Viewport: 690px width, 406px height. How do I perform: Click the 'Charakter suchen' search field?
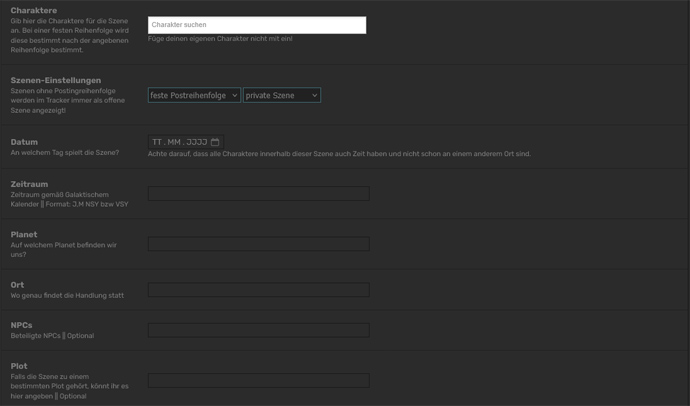257,25
